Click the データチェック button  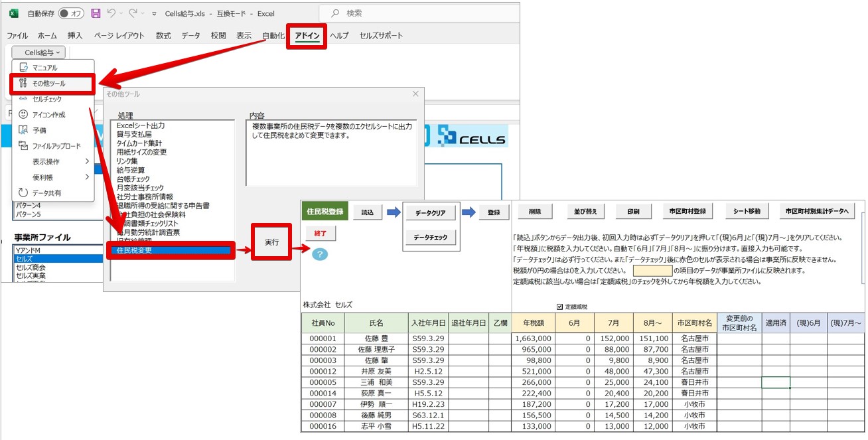[x=431, y=238]
